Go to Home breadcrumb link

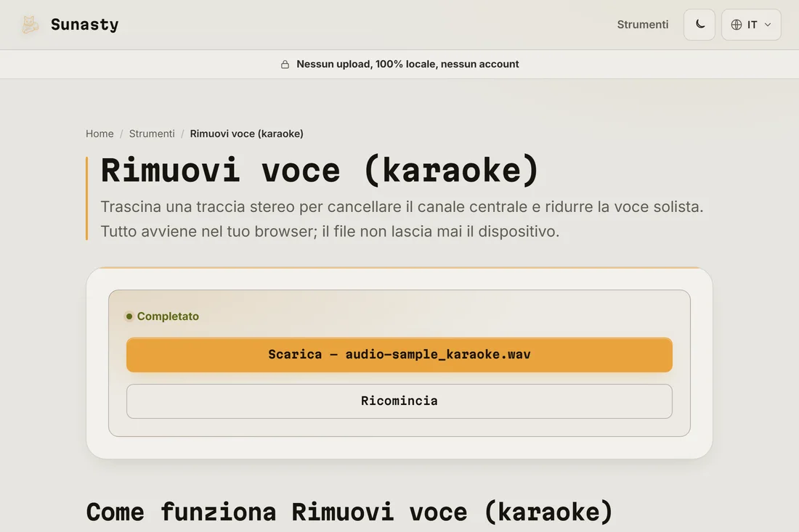tap(100, 134)
